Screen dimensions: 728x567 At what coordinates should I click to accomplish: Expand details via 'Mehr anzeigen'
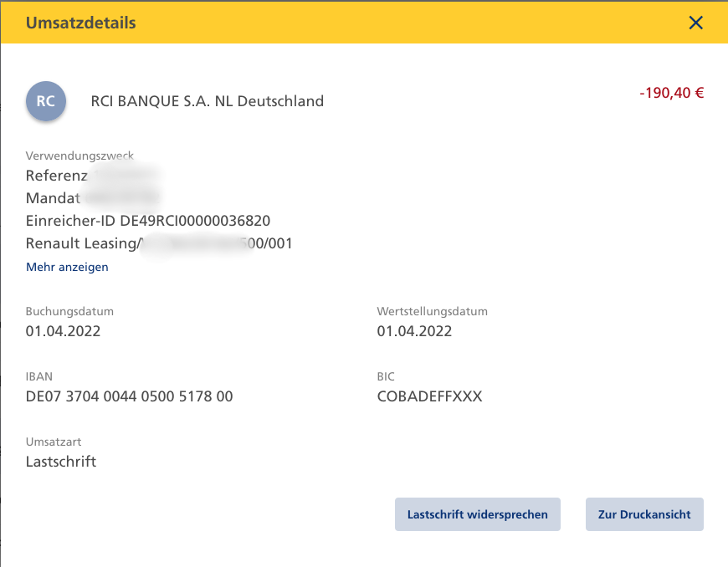pyautogui.click(x=67, y=268)
